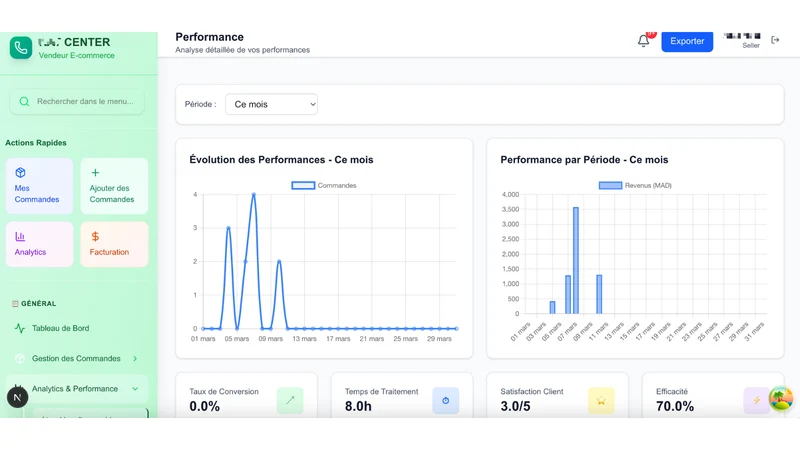Click the Mes Commandes box icon
The image size is (800, 450).
click(20, 172)
